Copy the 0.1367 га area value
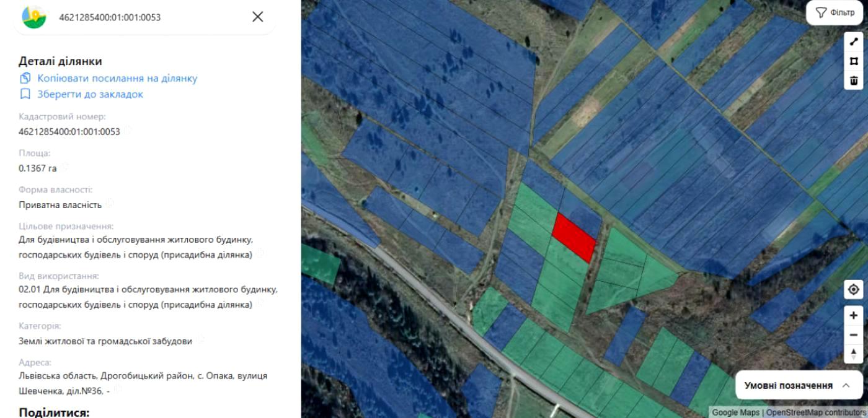Screen dimensions: 868x418 [64, 167]
